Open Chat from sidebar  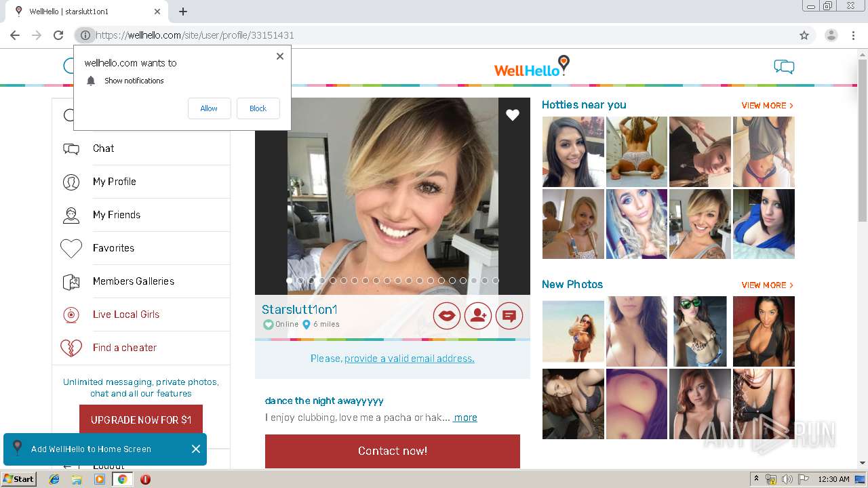click(x=103, y=148)
